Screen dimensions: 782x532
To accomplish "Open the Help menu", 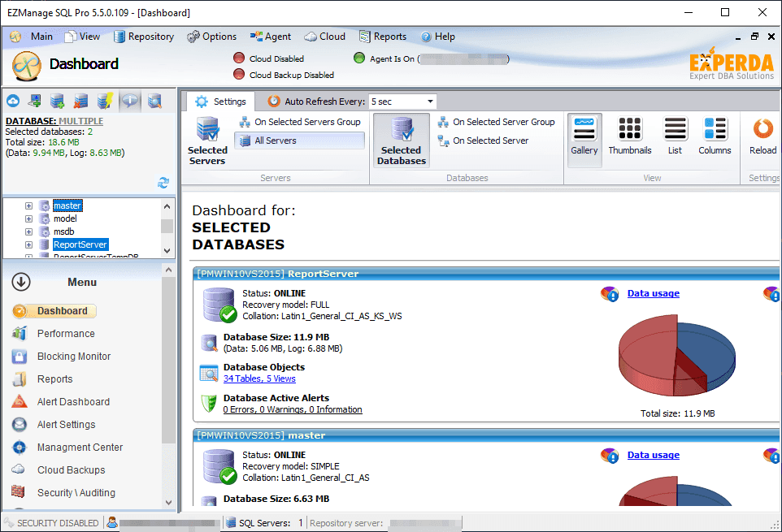I will tap(438, 37).
